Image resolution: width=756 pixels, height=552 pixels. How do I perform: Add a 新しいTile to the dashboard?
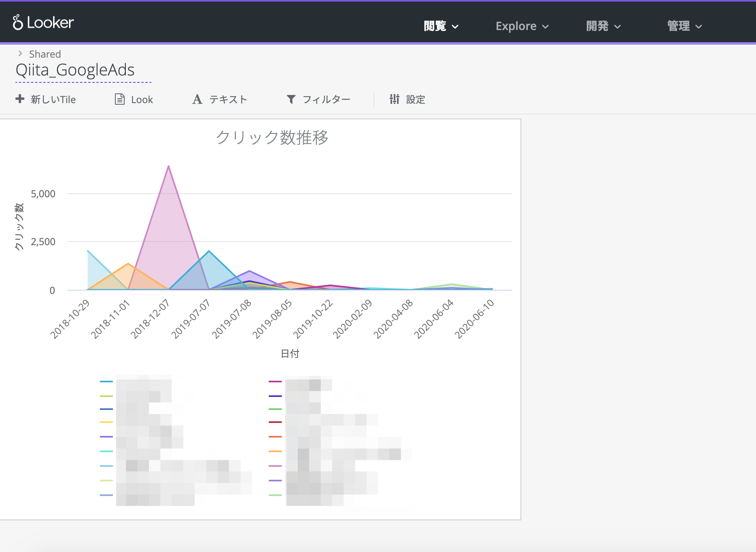click(45, 99)
